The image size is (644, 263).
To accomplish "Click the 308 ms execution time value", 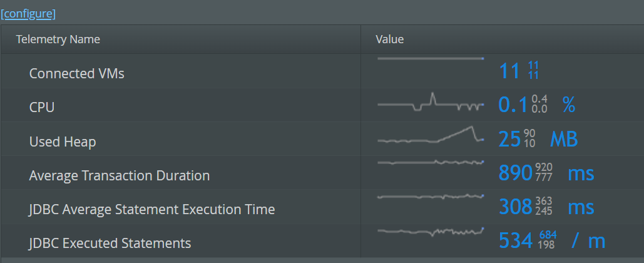I will tap(546, 207).
